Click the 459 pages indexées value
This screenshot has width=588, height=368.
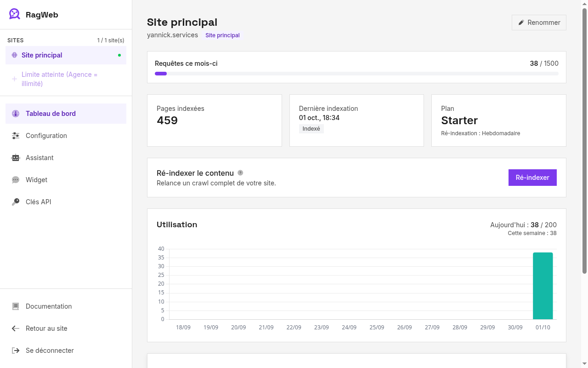167,121
